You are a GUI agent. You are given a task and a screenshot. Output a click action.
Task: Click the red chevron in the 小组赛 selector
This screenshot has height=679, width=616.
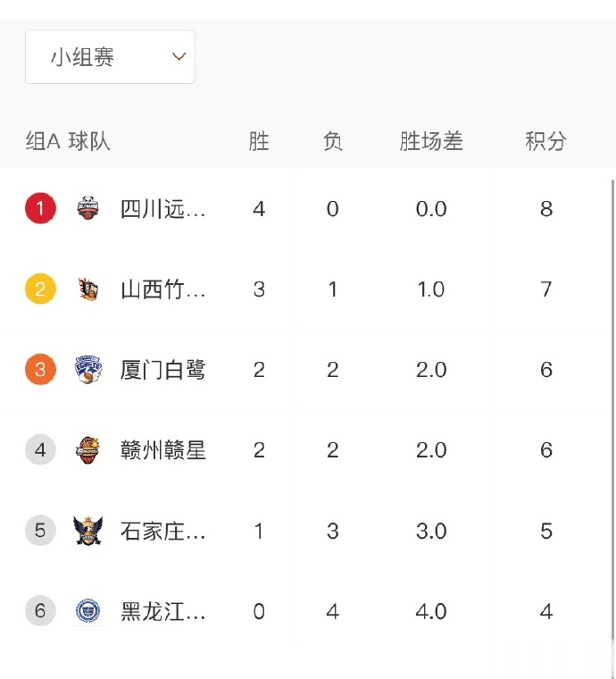click(179, 56)
